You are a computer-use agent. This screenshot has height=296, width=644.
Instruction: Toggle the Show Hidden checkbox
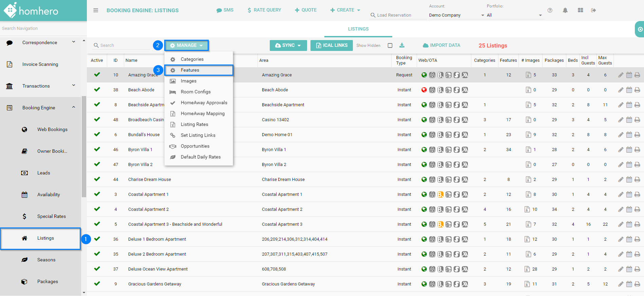390,45
